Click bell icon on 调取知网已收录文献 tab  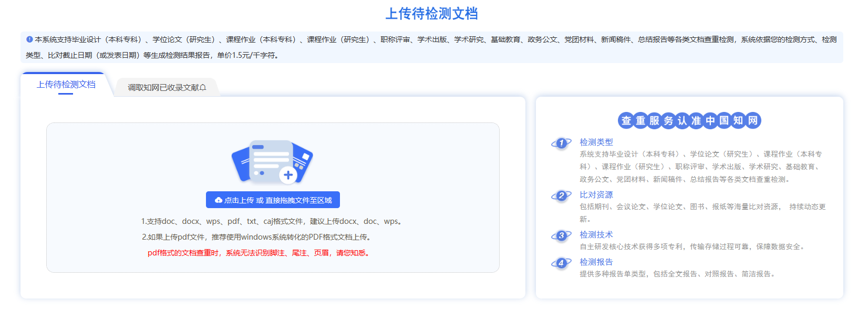click(x=203, y=87)
